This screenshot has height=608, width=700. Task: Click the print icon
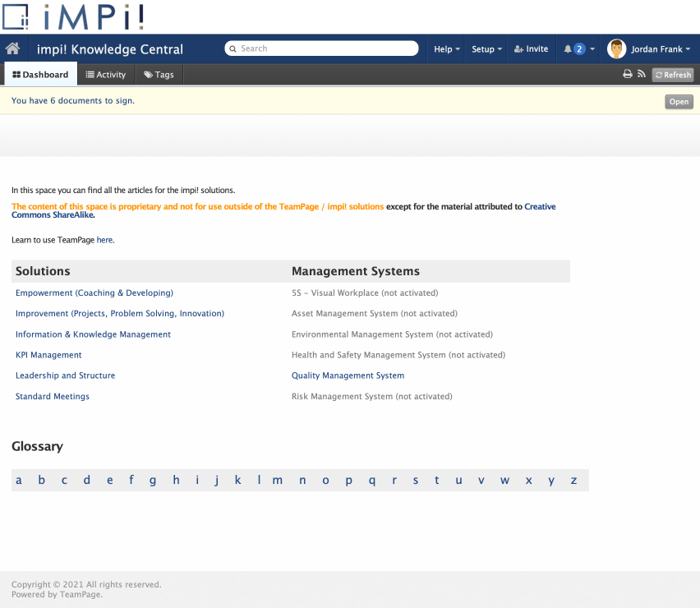[x=628, y=74]
